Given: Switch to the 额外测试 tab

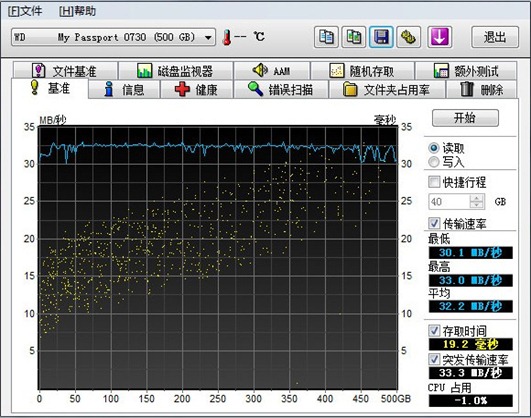Looking at the screenshot, I should tap(466, 70).
